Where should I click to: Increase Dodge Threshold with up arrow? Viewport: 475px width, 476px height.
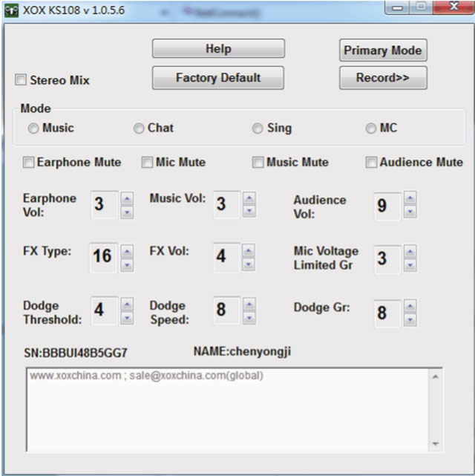pos(127,304)
